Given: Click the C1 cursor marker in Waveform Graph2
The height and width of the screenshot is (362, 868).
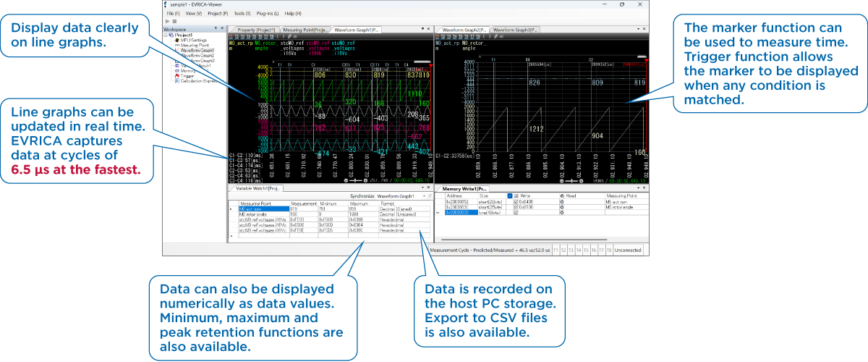Looking at the screenshot, I should 527,59.
